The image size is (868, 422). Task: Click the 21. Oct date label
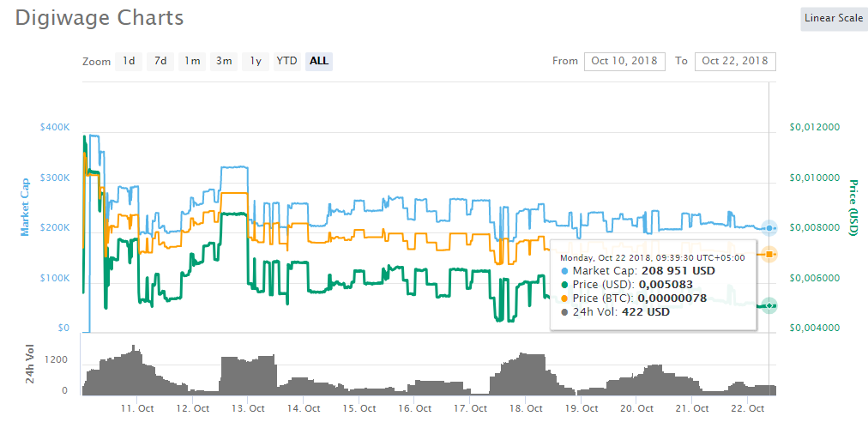(691, 409)
